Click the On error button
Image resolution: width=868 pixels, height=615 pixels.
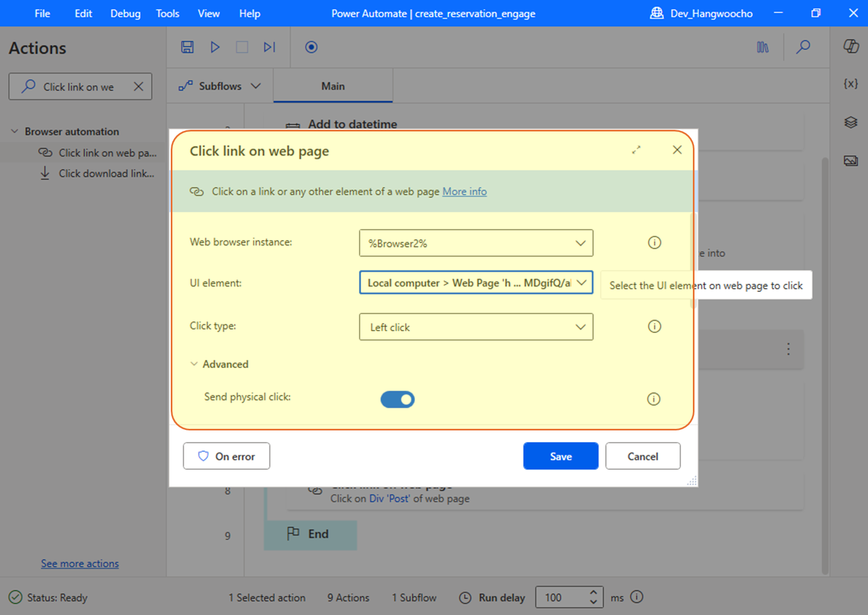click(227, 456)
